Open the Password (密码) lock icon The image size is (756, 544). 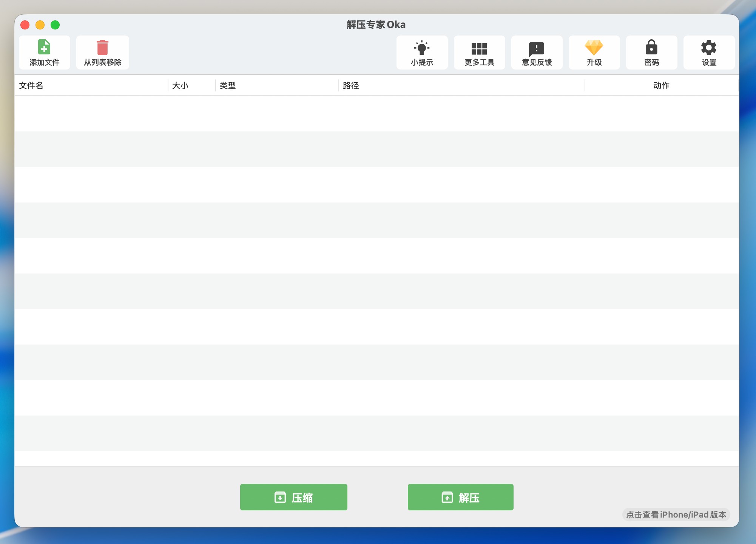(x=651, y=48)
